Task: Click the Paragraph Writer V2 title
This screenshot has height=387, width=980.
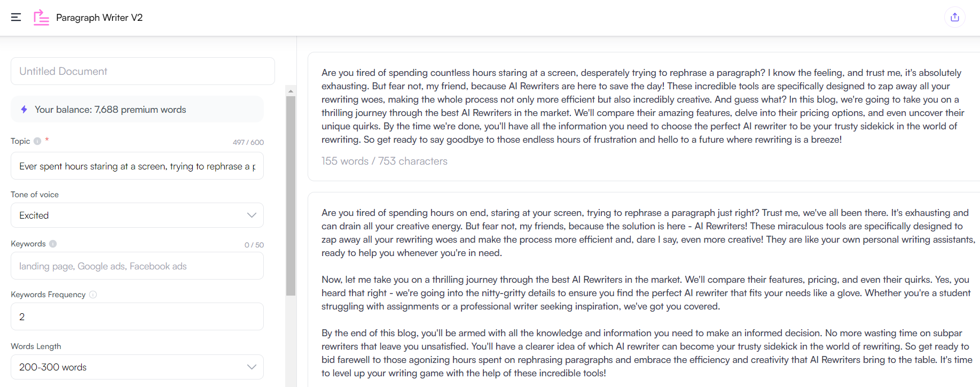Action: [x=99, y=18]
